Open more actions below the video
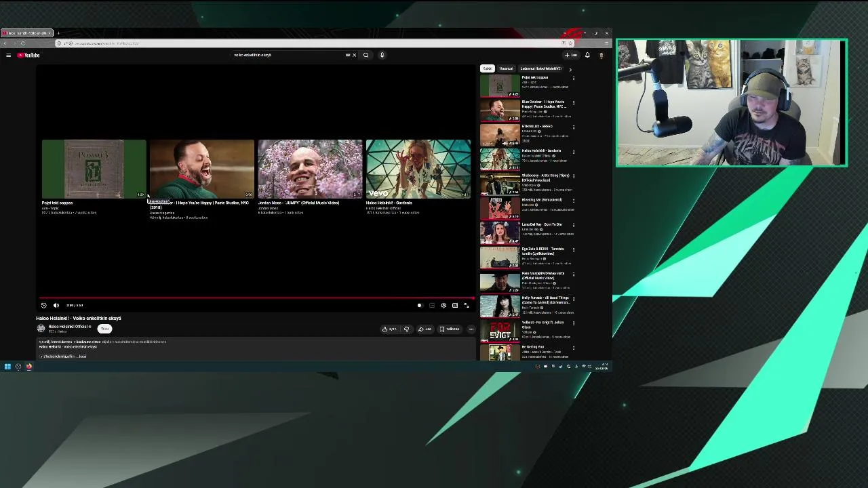This screenshot has height=488, width=868. (x=471, y=329)
